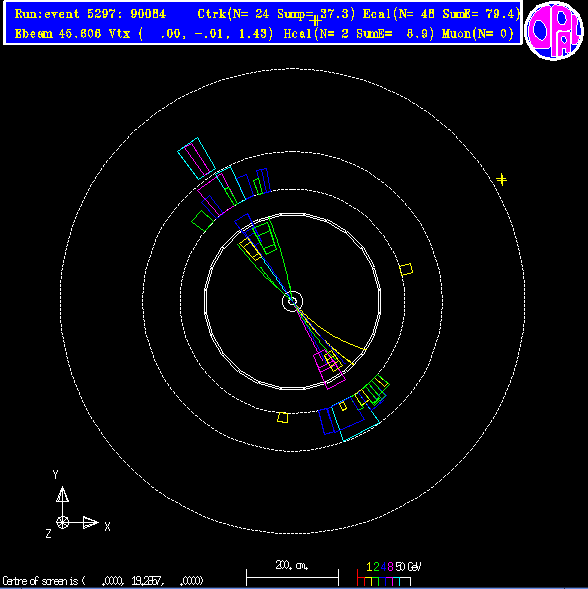Click the 200 cm scale bar
This screenshot has height=589, width=588.
(292, 574)
